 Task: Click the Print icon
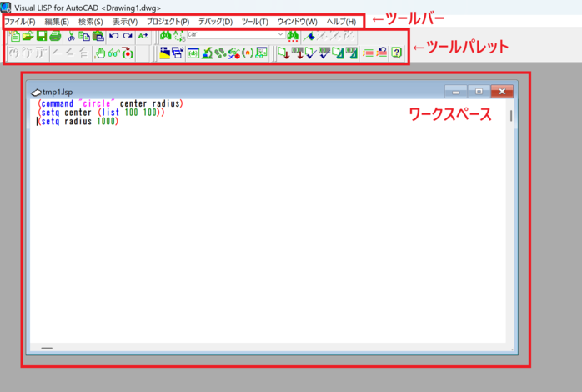pyautogui.click(x=55, y=36)
